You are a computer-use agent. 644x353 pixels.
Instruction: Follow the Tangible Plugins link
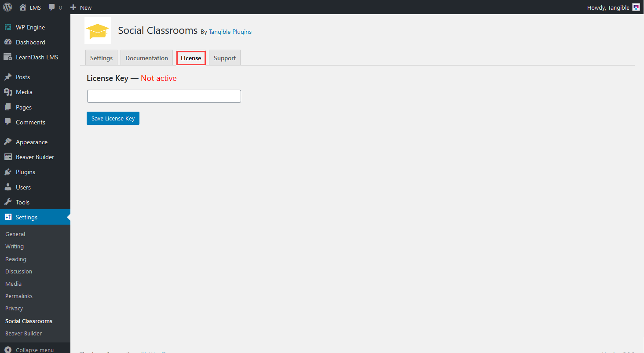(230, 32)
